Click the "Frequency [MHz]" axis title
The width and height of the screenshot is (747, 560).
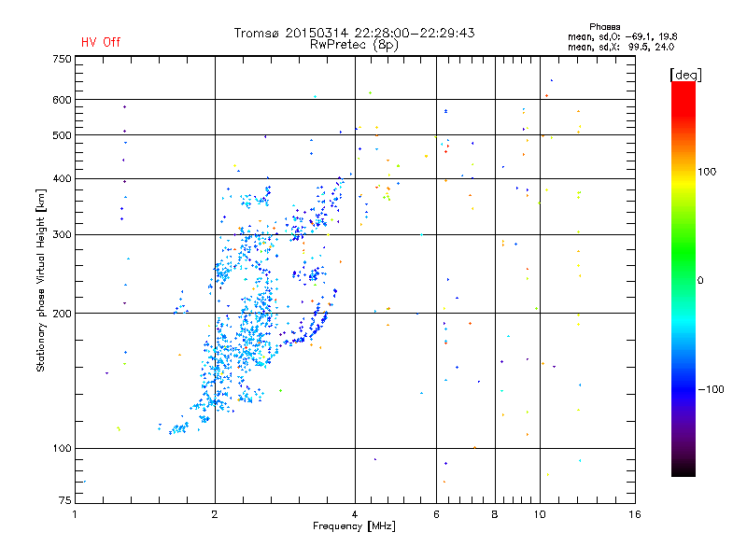354,526
